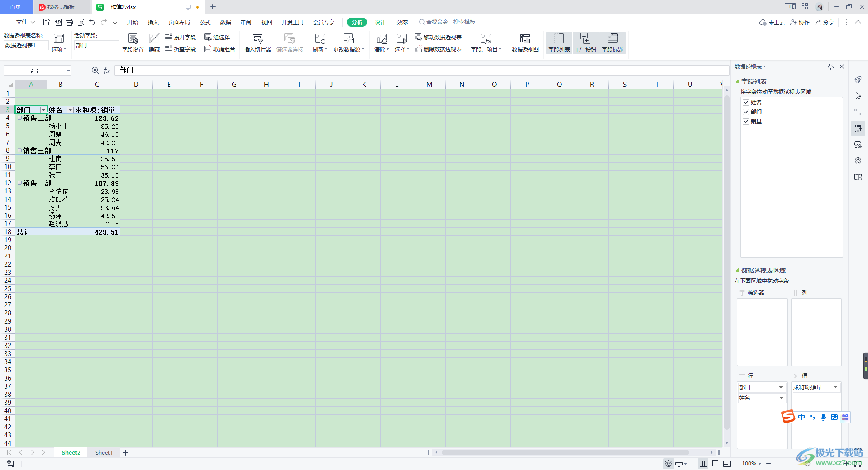Refresh the pivot table with 刷新
Viewport: 868px width, 470px height.
pos(320,43)
